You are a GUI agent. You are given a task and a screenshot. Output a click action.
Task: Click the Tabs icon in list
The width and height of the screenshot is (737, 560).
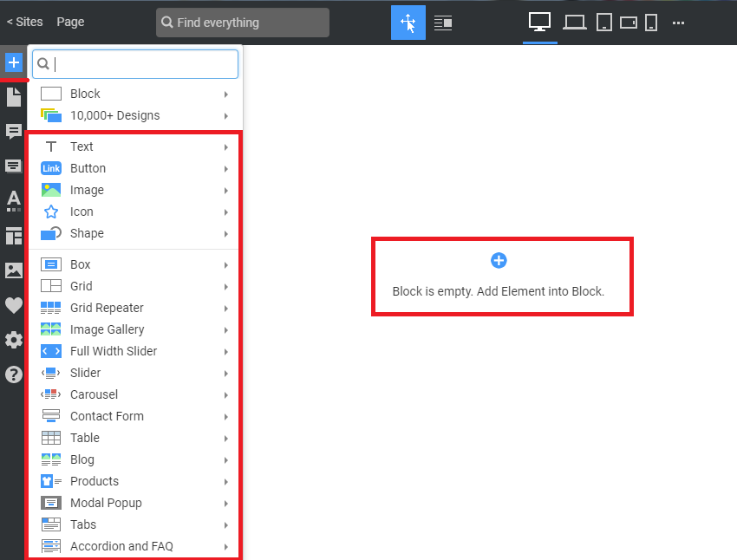(51, 524)
